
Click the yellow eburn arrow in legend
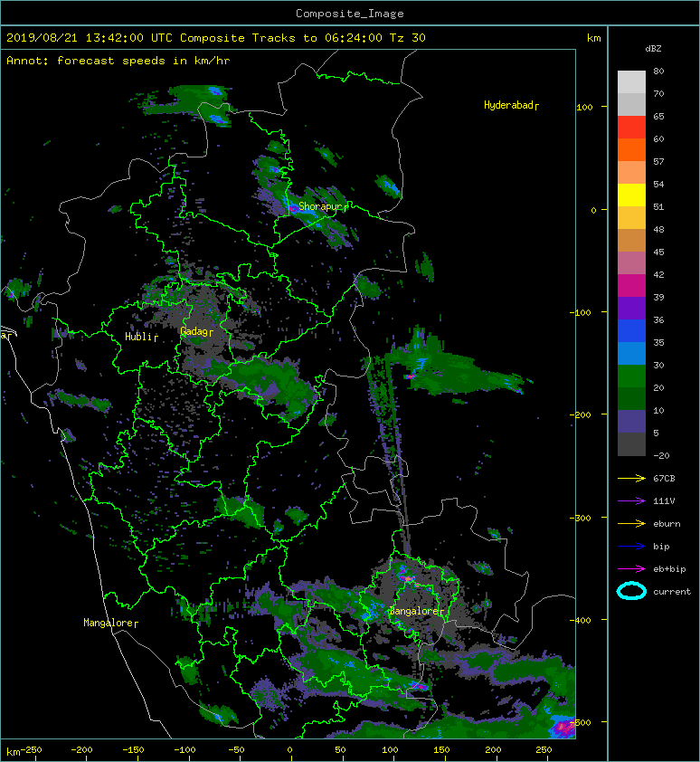[631, 524]
